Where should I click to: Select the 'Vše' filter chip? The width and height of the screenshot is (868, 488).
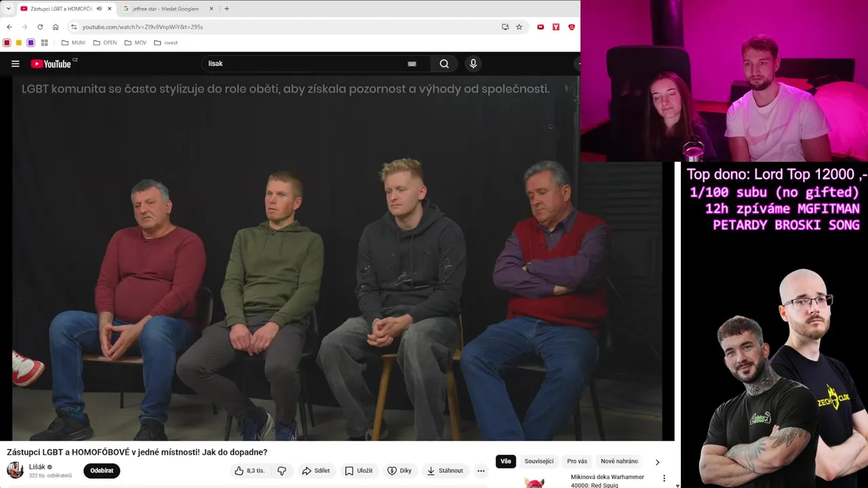point(506,462)
